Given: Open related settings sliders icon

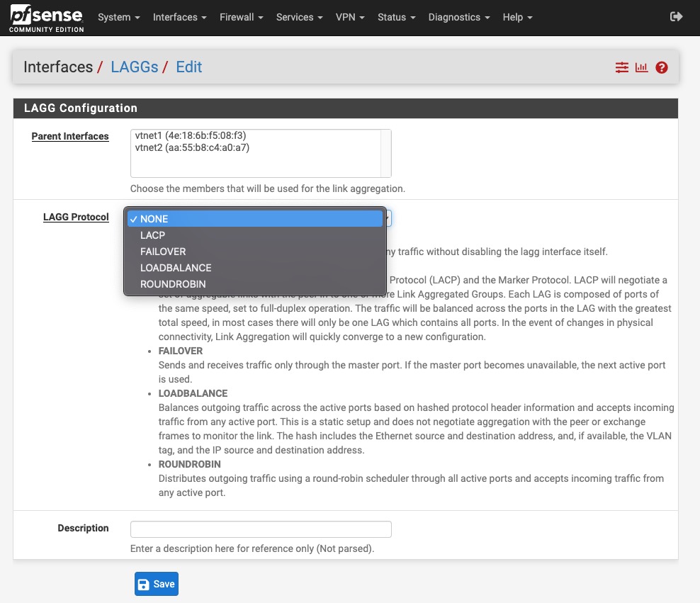Looking at the screenshot, I should coord(621,67).
